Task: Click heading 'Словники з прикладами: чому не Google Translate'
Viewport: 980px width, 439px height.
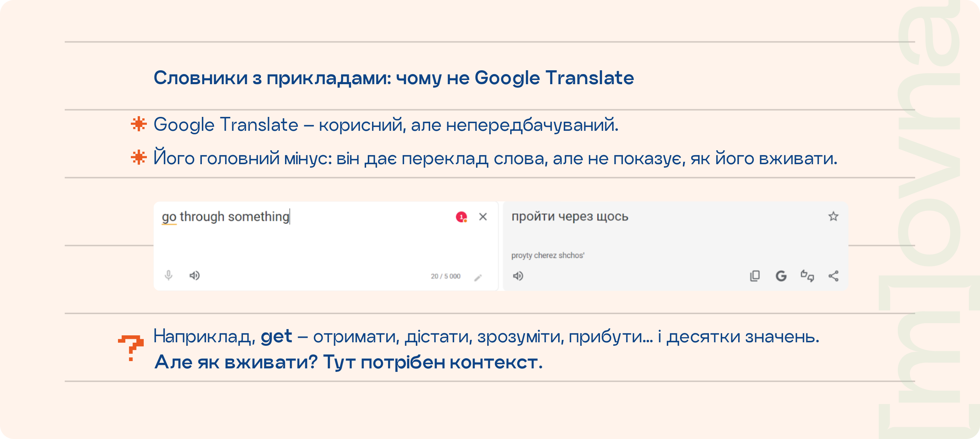Action: tap(394, 78)
